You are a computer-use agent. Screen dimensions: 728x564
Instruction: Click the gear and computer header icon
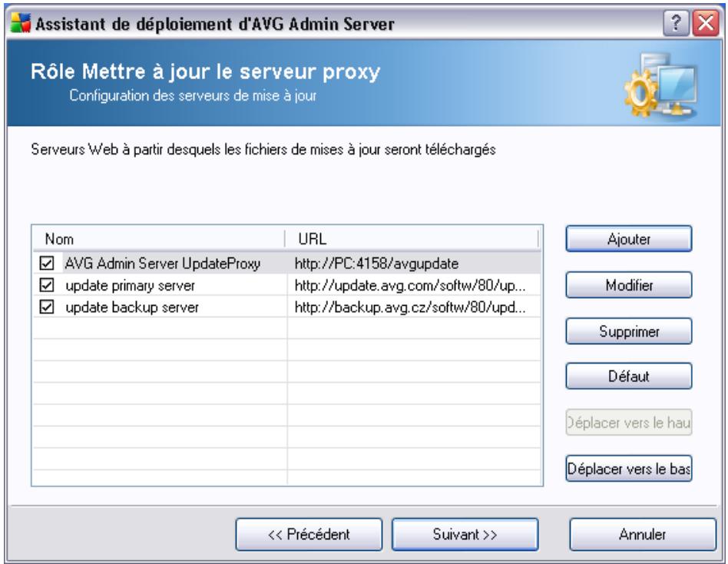pos(660,85)
